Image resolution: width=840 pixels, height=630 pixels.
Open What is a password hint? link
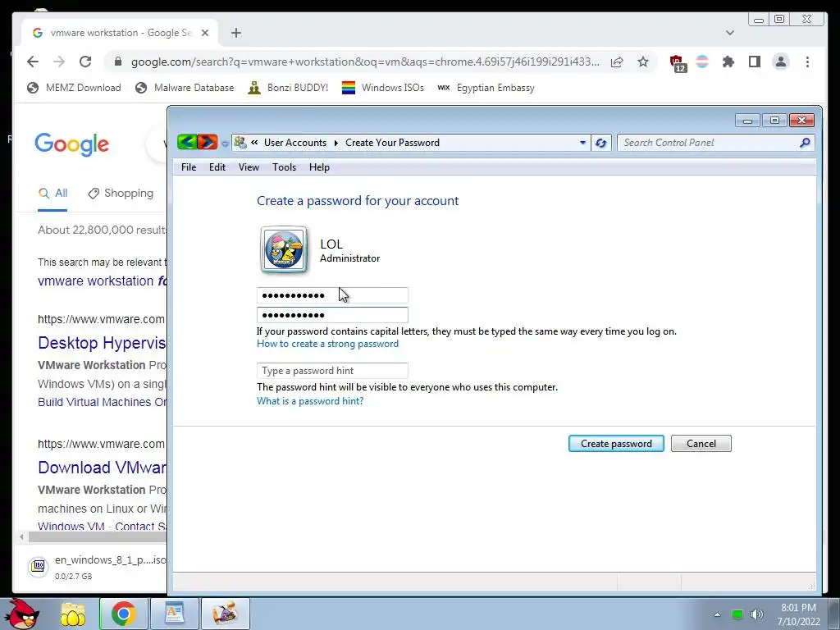point(309,401)
